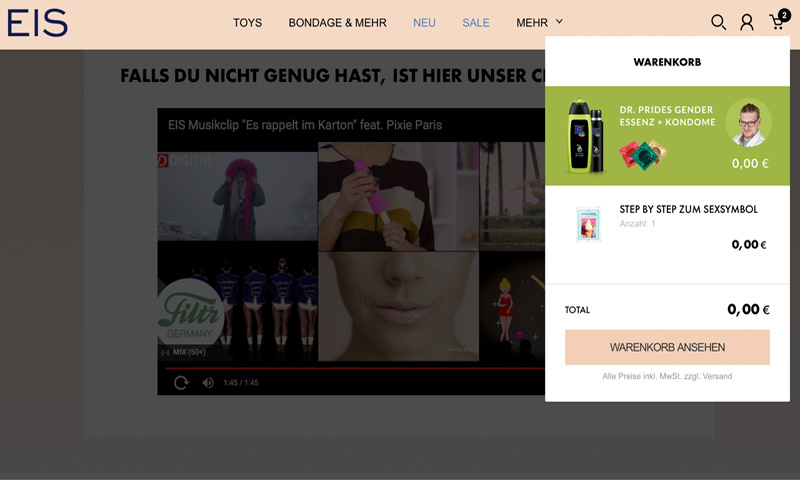Open user account profile icon

(747, 22)
